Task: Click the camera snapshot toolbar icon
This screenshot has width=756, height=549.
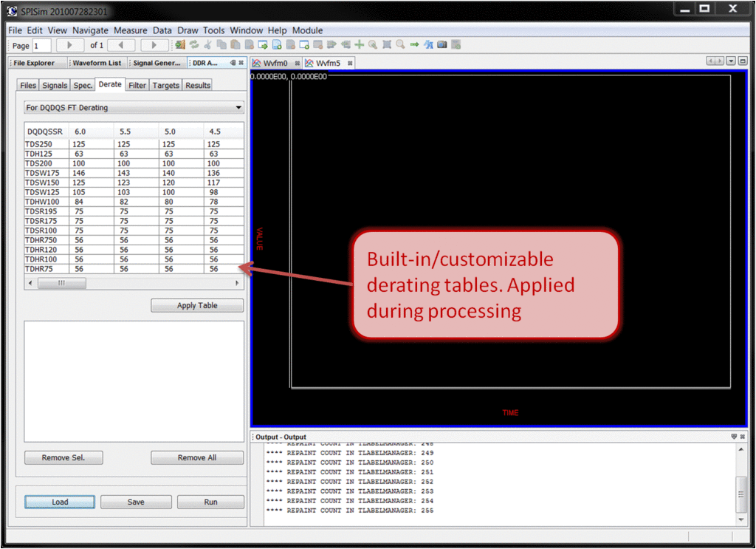Action: [441, 45]
